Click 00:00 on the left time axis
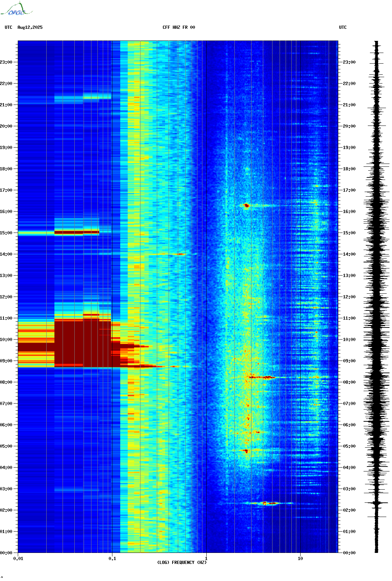Image resolution: width=392 pixels, height=581 pixels. point(6,553)
